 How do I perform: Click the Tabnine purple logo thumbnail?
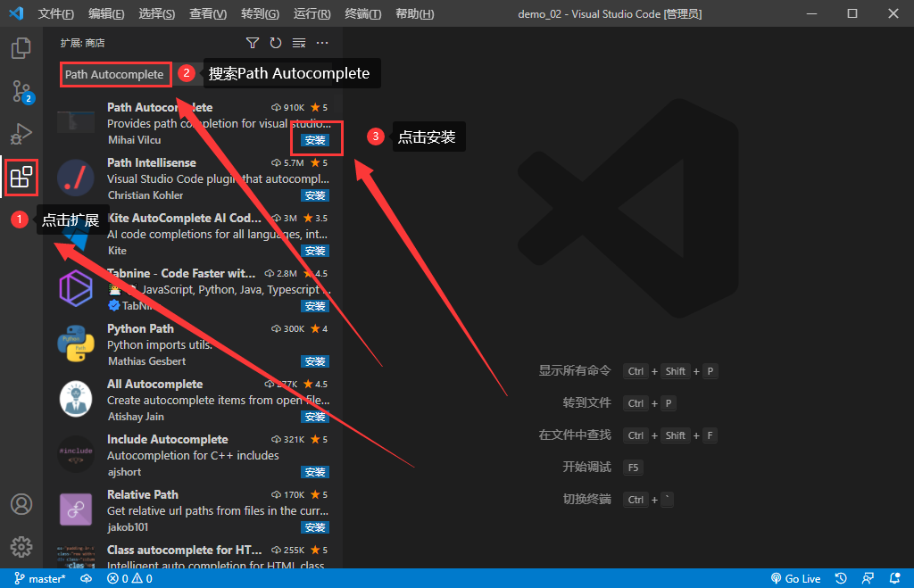(x=76, y=288)
